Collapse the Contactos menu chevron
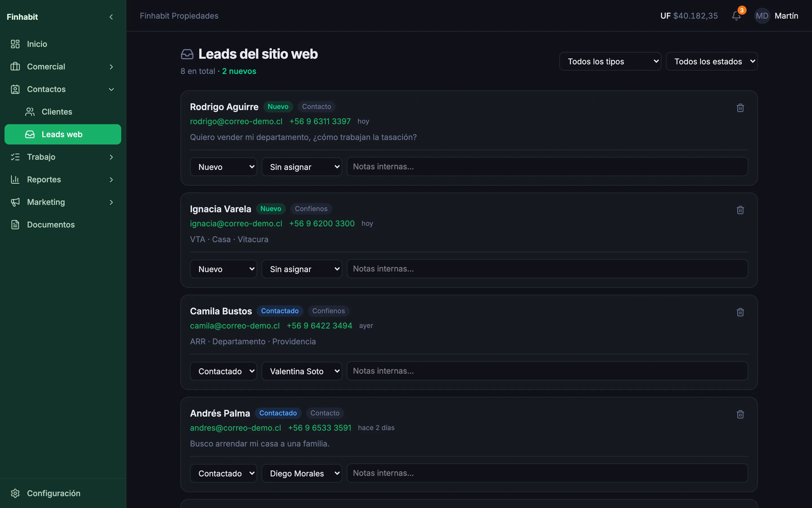 point(111,89)
